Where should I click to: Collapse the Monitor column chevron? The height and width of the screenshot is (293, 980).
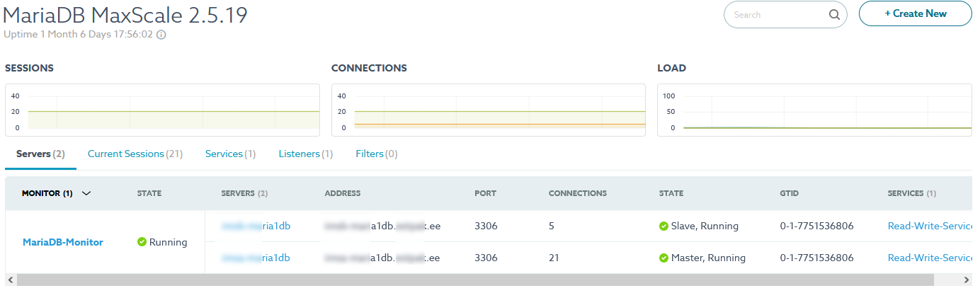click(86, 193)
